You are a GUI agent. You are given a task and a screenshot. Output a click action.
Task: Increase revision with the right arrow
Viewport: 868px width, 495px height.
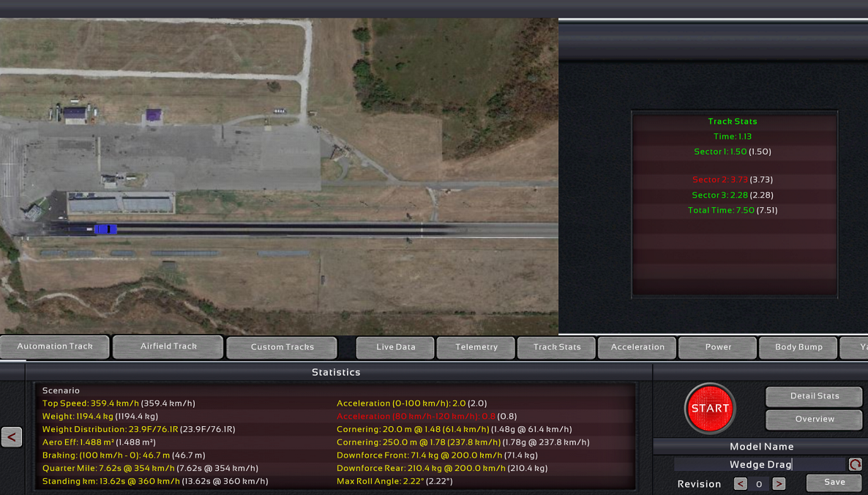(779, 483)
